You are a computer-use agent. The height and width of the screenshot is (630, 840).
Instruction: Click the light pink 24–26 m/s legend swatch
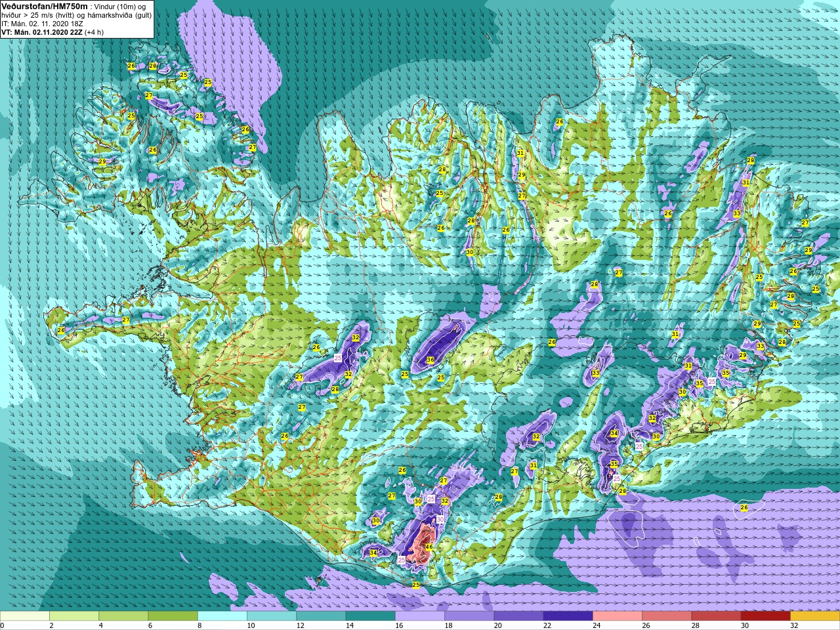618,616
